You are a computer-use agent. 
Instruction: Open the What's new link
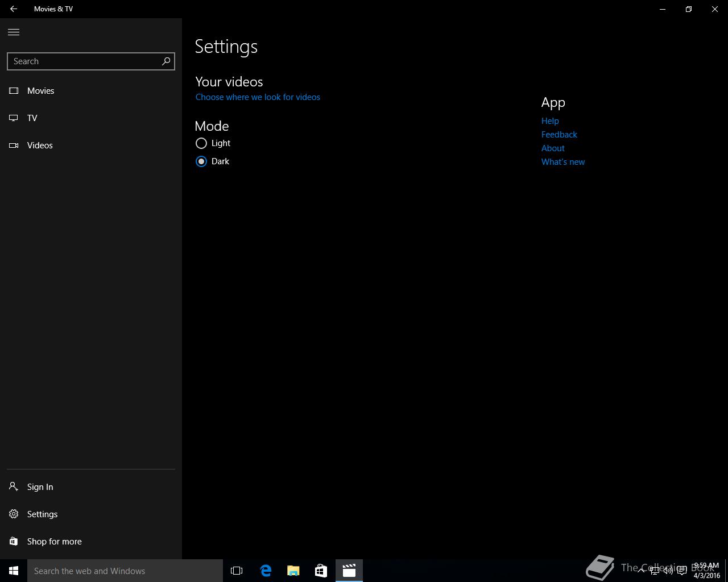[563, 162]
